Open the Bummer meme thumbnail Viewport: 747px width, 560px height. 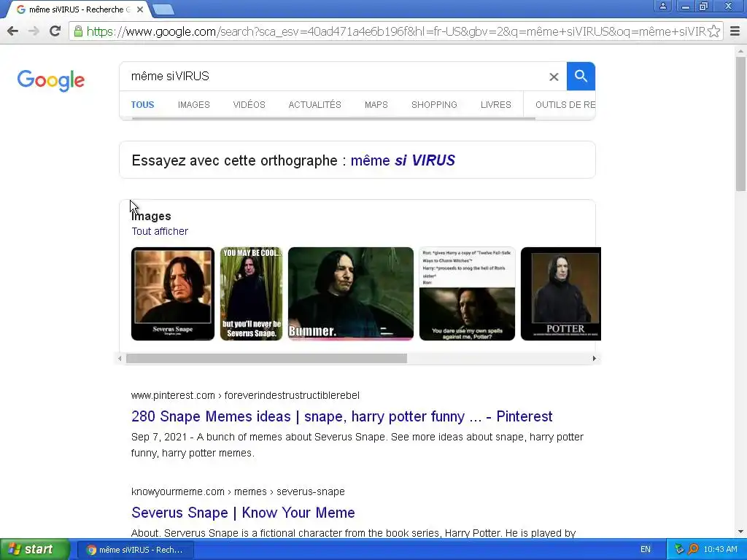[x=351, y=294]
